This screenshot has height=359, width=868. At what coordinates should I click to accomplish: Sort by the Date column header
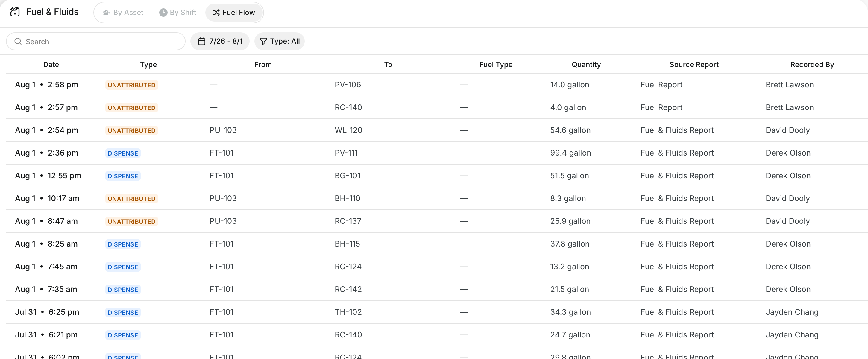coord(51,64)
